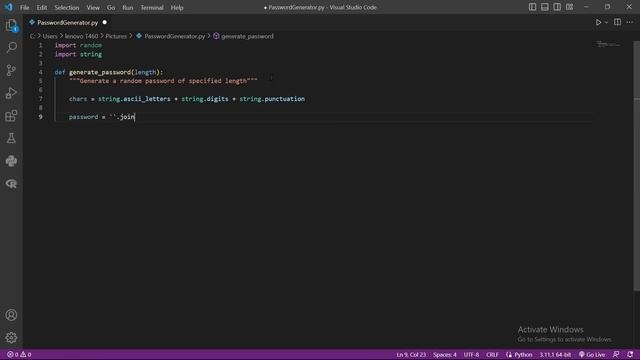Open Source Control view
Image resolution: width=640 pixels, height=360 pixels.
click(11, 70)
